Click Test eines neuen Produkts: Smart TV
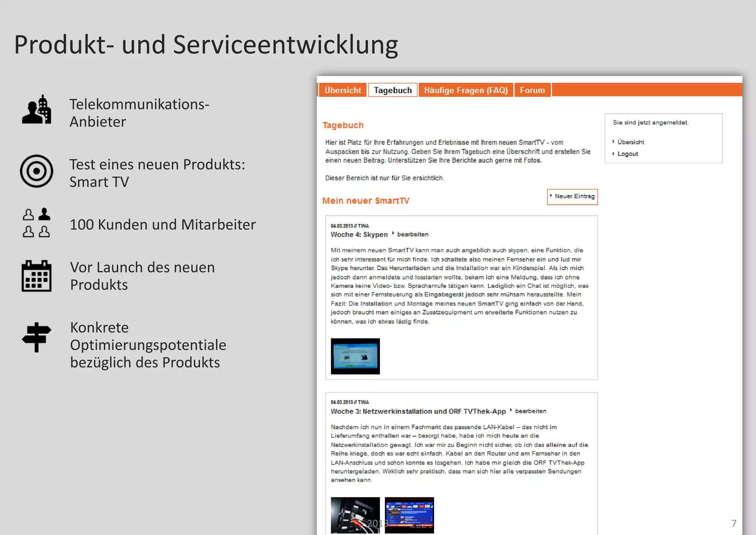 coord(157,173)
